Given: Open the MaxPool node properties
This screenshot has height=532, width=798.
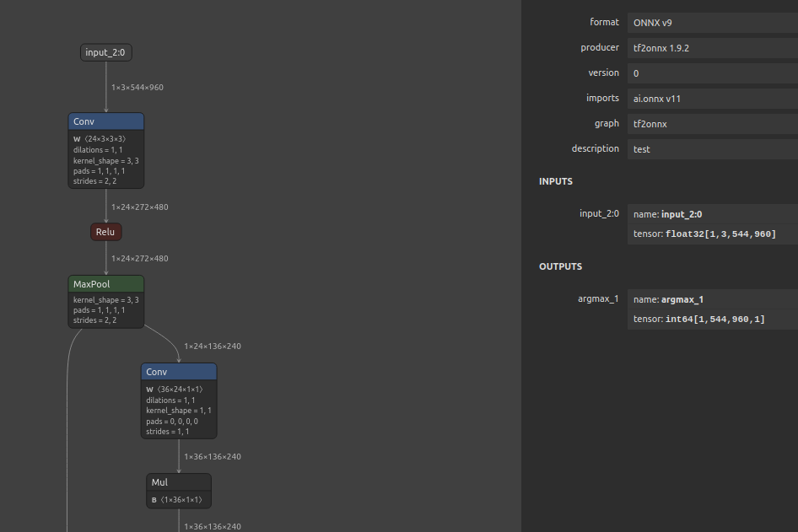Looking at the screenshot, I should point(105,285).
